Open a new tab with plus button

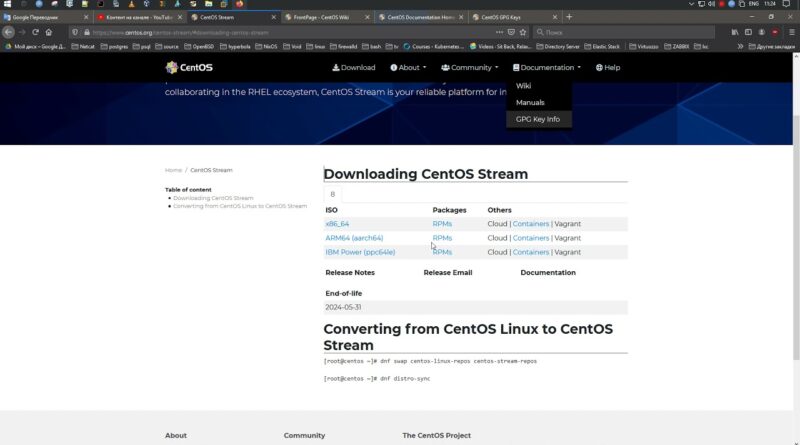[x=569, y=17]
